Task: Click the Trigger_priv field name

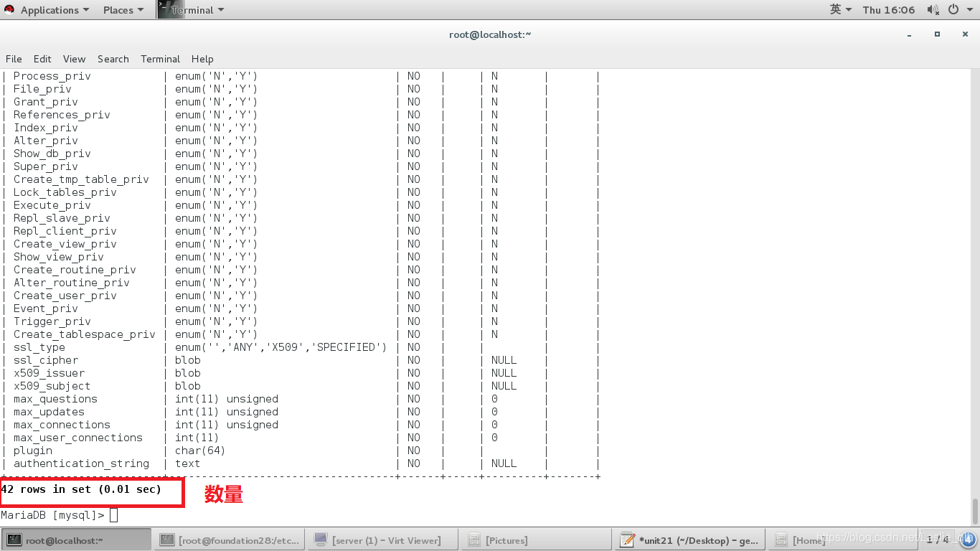Action: coord(52,321)
